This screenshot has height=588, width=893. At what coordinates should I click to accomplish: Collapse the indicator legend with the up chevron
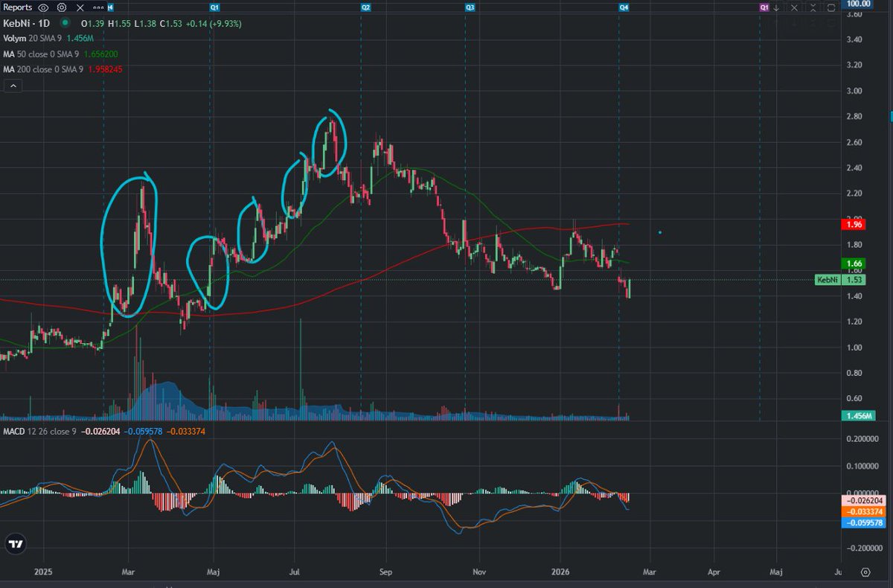(13, 86)
